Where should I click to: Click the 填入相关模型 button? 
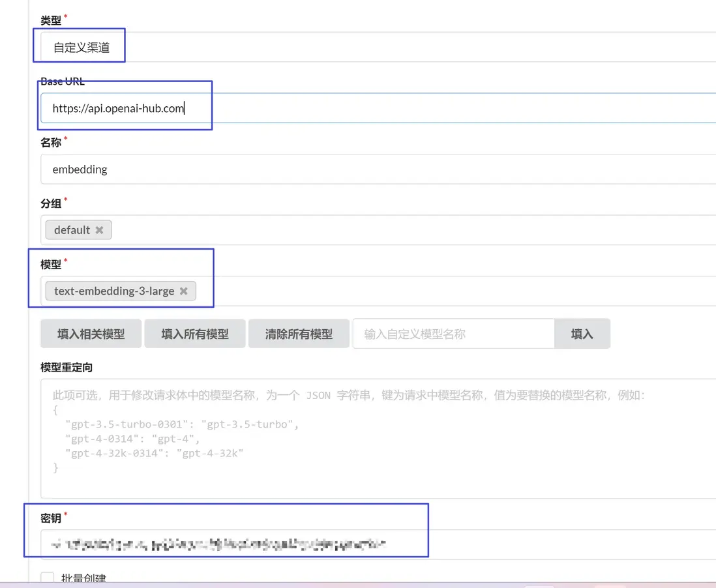[x=91, y=334]
